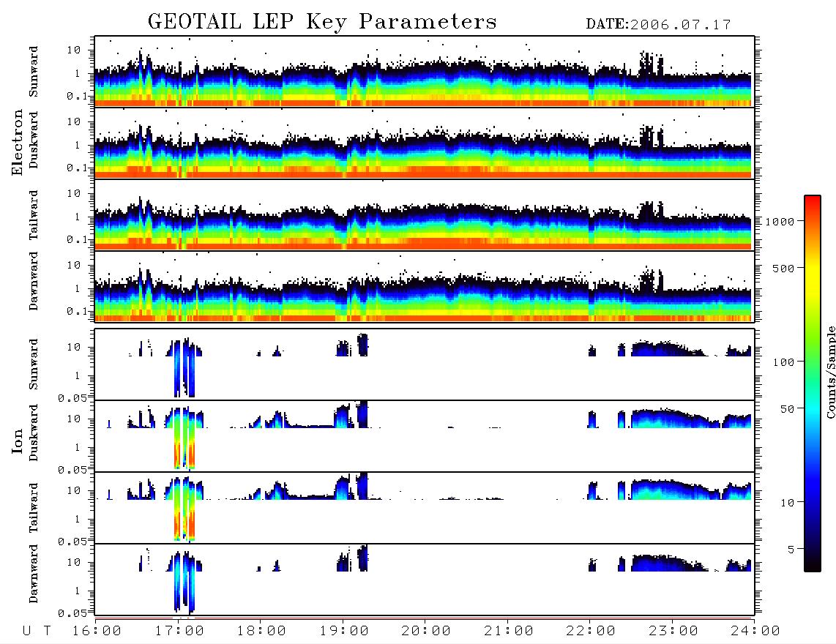Screen dimensions: 836x644
Task: Click the 0.05 tick of Ion Dawnward axis
Action: click(72, 613)
